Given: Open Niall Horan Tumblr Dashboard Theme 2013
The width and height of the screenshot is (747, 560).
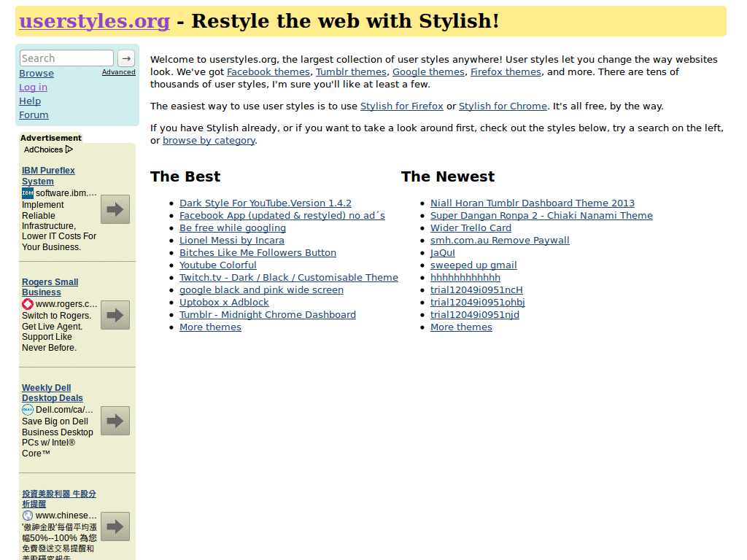Looking at the screenshot, I should coord(533,203).
